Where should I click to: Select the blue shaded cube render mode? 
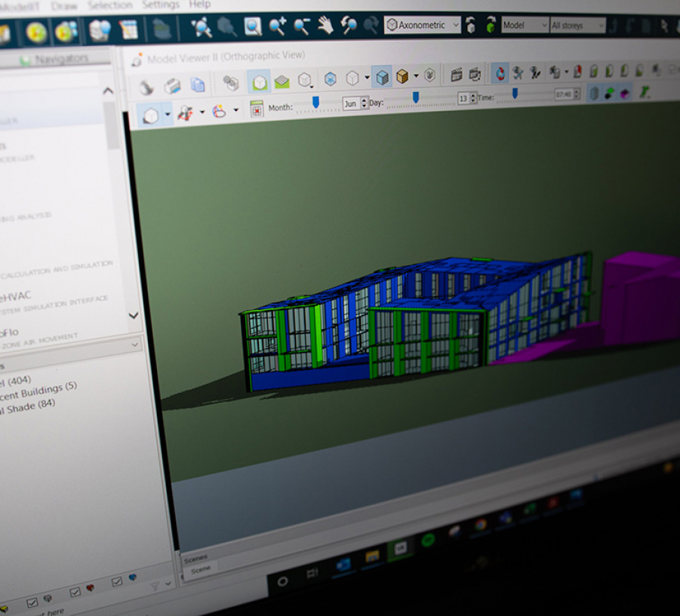pos(382,77)
